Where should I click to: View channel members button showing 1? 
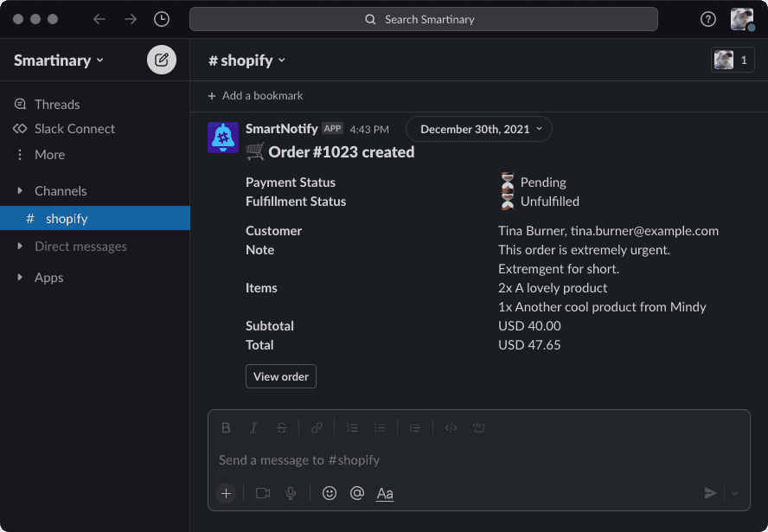pyautogui.click(x=733, y=61)
